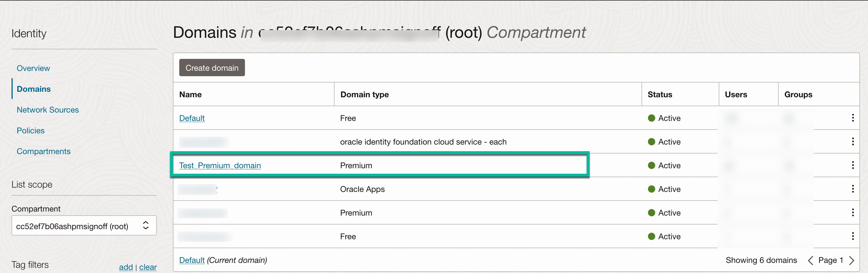The image size is (868, 273).
Task: Open actions menu for Test_Premium_domain row
Action: coord(852,165)
